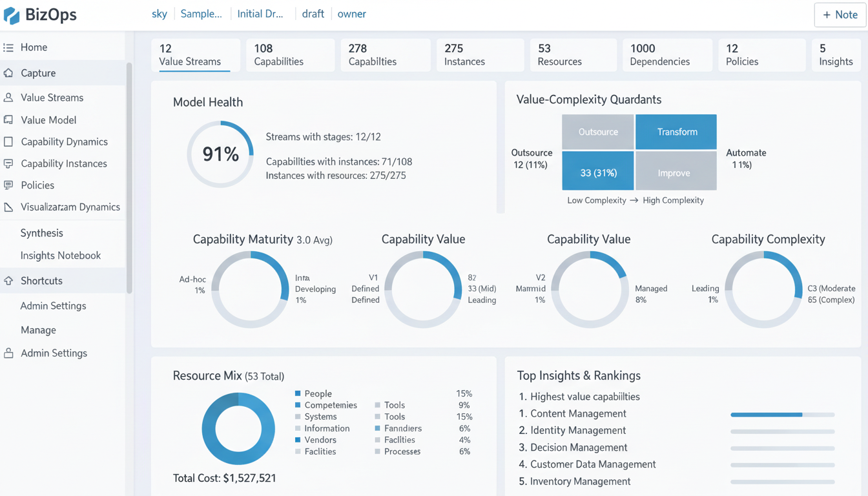Open the truncated Sample breadcrumb
This screenshot has width=868, height=496.
[x=201, y=14]
